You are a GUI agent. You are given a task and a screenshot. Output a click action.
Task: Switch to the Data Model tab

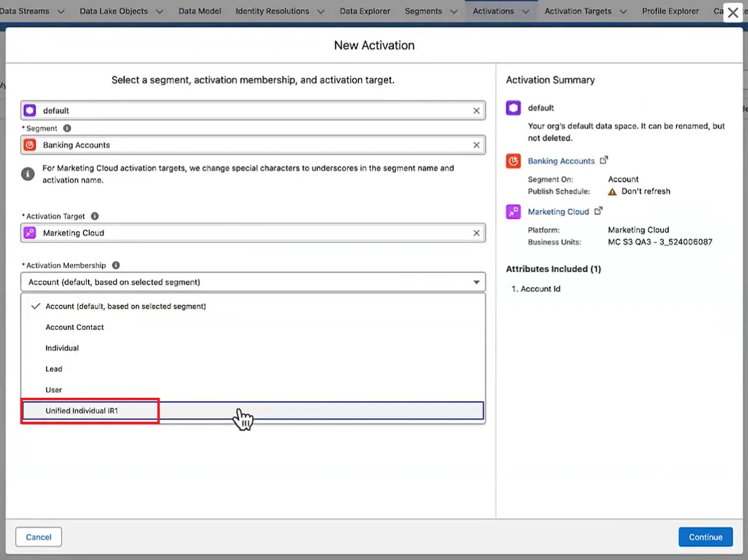pyautogui.click(x=199, y=11)
